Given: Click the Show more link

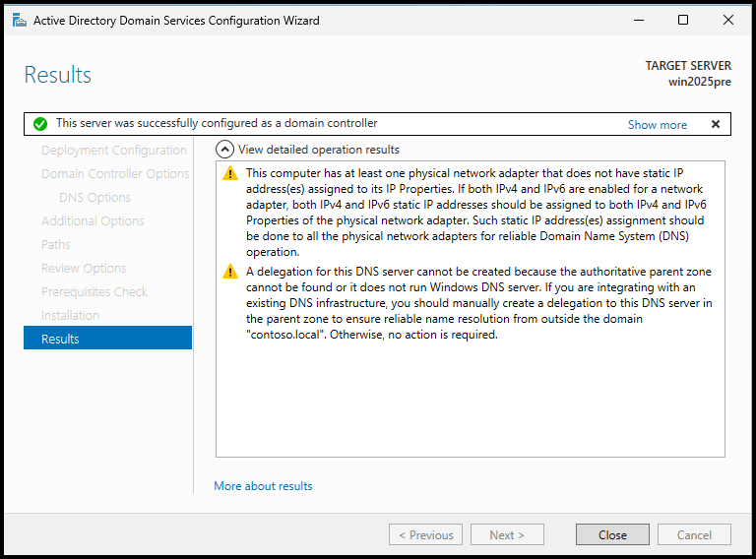Looking at the screenshot, I should click(x=657, y=125).
